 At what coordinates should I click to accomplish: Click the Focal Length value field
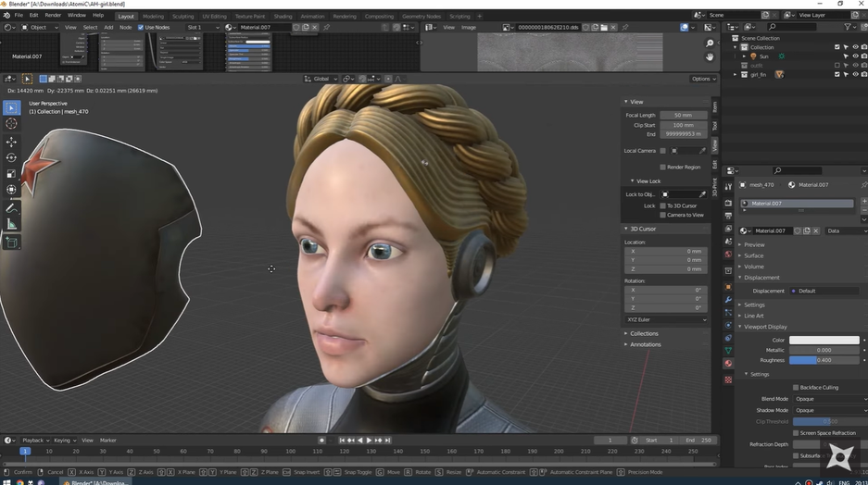(x=683, y=115)
